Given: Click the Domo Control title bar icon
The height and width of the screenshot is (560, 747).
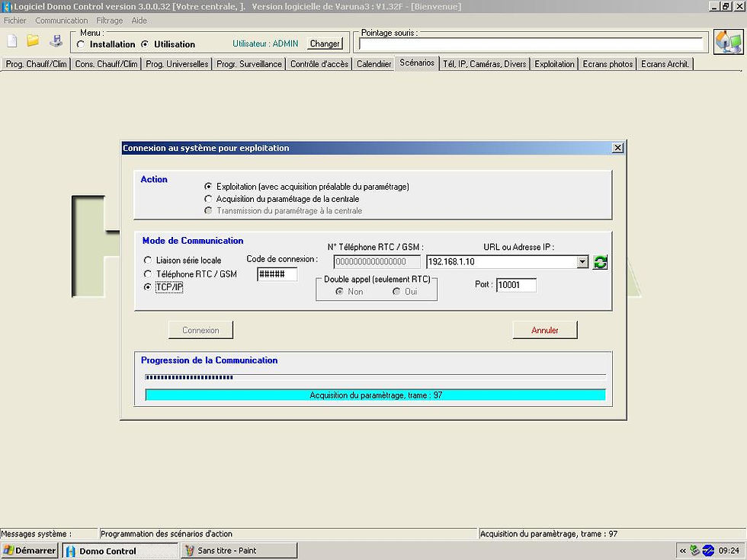Looking at the screenshot, I should pos(7,7).
